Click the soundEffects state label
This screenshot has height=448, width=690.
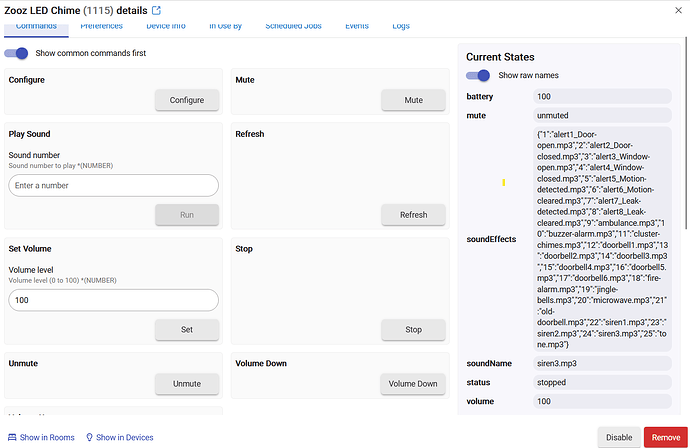491,239
